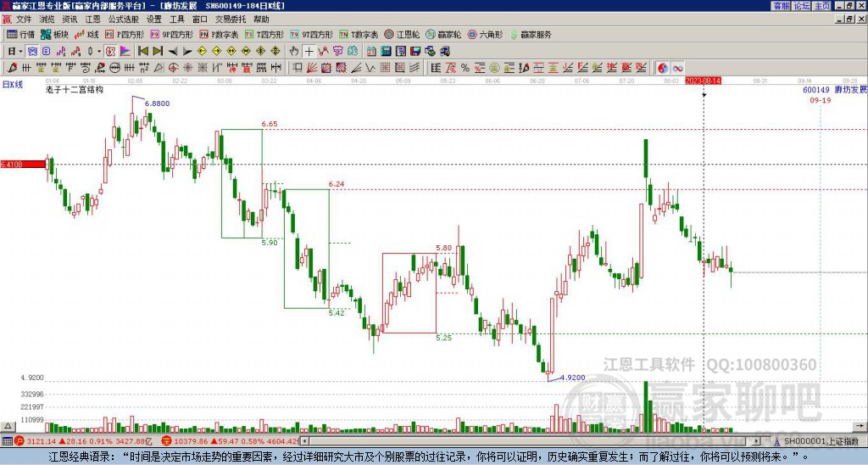Open the 江恩 menu
This screenshot has width=868, height=465.
point(92,20)
